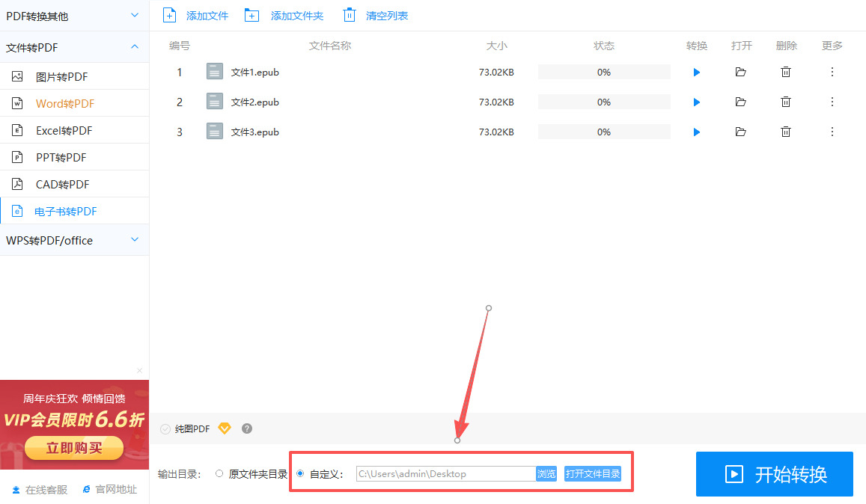Click the VIP diamond badge beside 纯图PDF
Screen dimensions: 866x504
(225, 428)
